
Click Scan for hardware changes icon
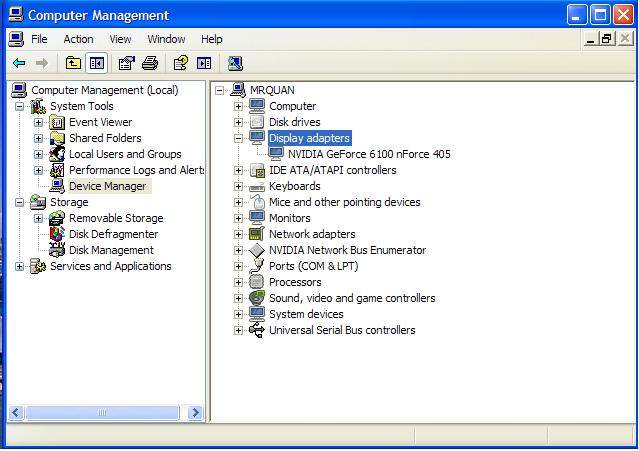point(235,63)
